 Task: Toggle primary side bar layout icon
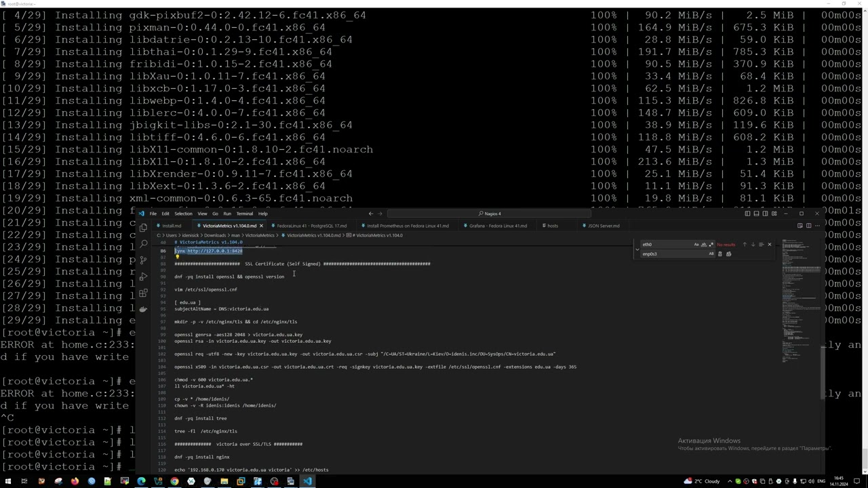tap(747, 213)
